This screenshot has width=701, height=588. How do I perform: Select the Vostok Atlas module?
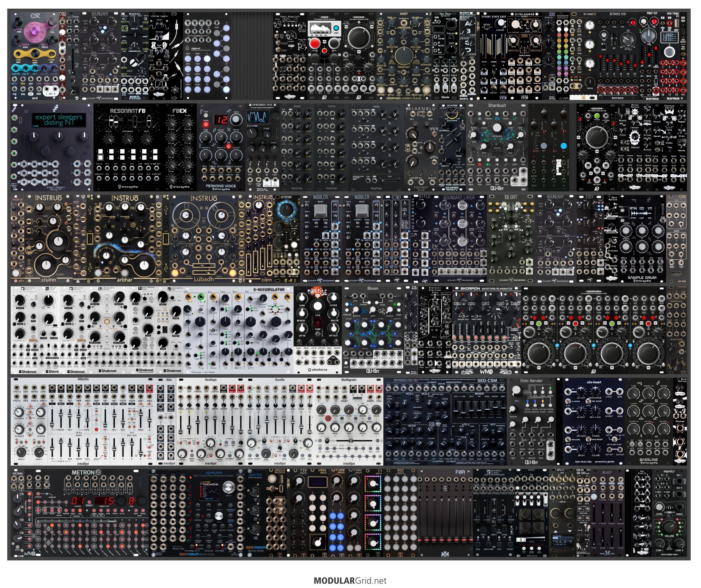coord(376,147)
